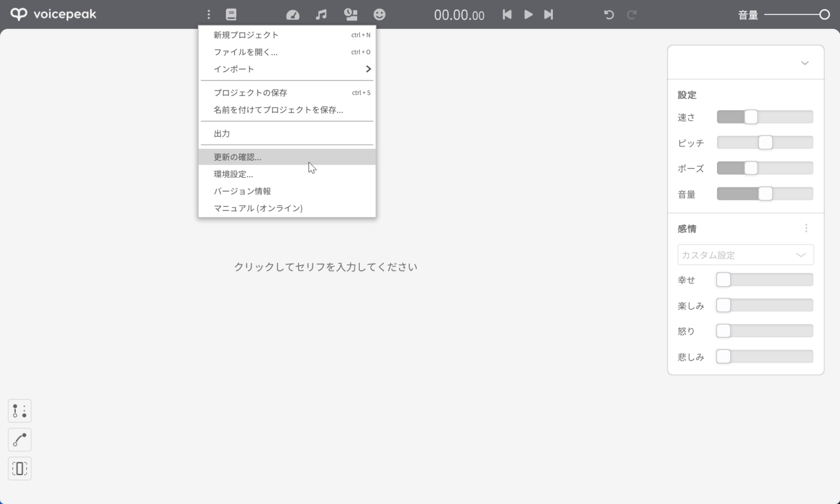This screenshot has height=504, width=840.
Task: Click the text area to enter dialogue
Action: click(x=325, y=267)
